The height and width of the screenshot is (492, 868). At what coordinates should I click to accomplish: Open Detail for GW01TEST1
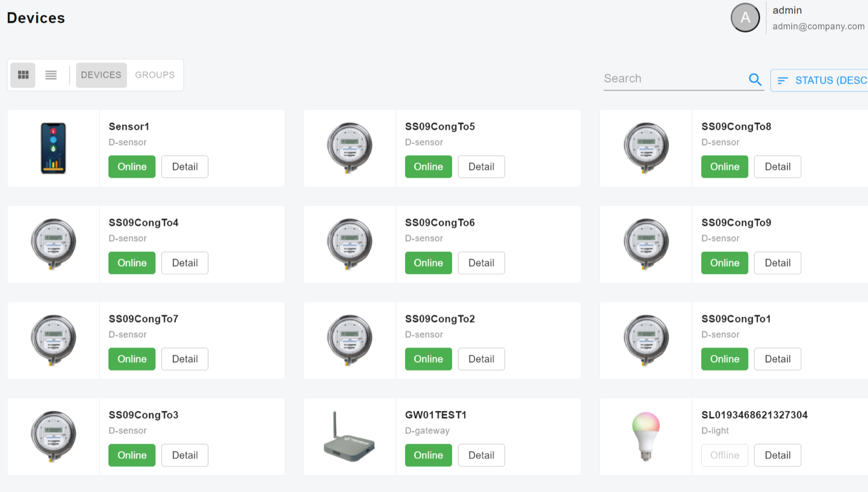pyautogui.click(x=481, y=455)
